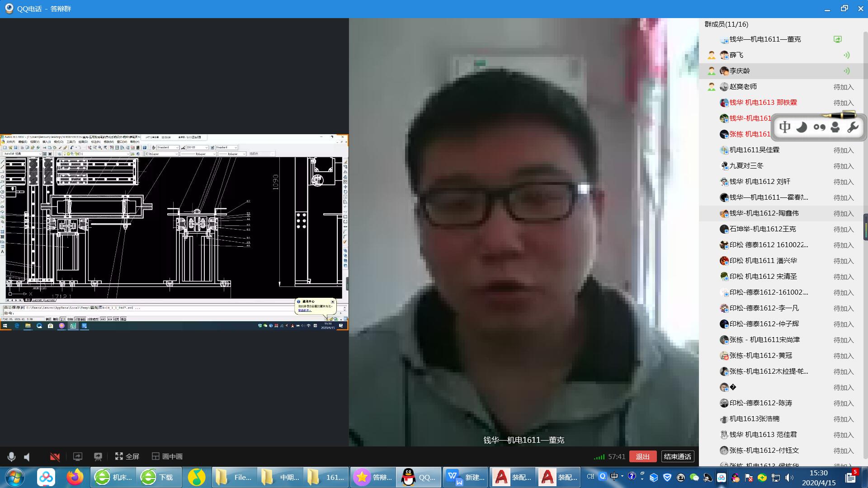End the call with 结束通话

point(677,456)
